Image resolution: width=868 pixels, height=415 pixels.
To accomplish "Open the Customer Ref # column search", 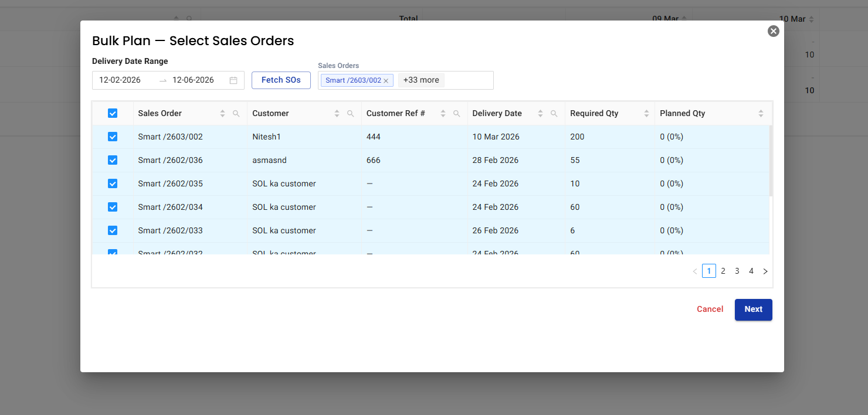I will tap(456, 114).
